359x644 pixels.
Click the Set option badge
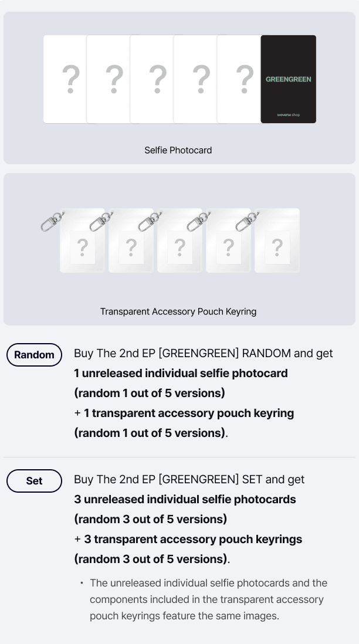click(x=34, y=481)
